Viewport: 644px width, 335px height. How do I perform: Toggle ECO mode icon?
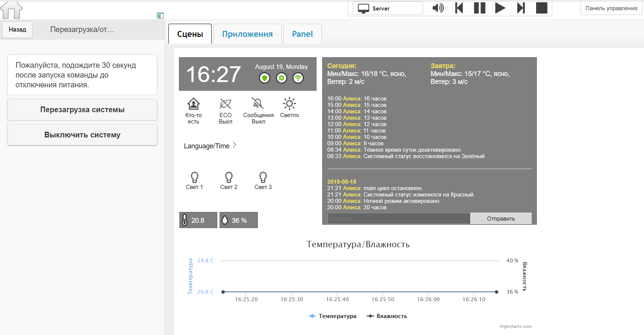226,104
